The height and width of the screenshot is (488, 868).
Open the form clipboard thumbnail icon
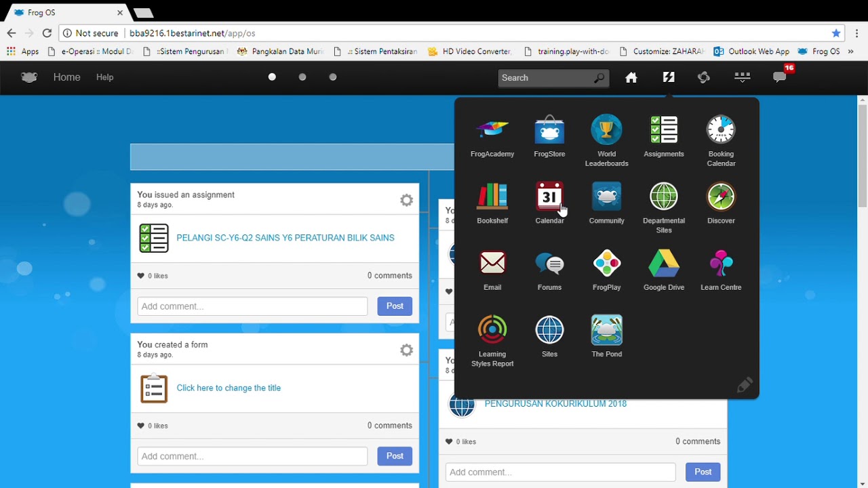tap(154, 388)
